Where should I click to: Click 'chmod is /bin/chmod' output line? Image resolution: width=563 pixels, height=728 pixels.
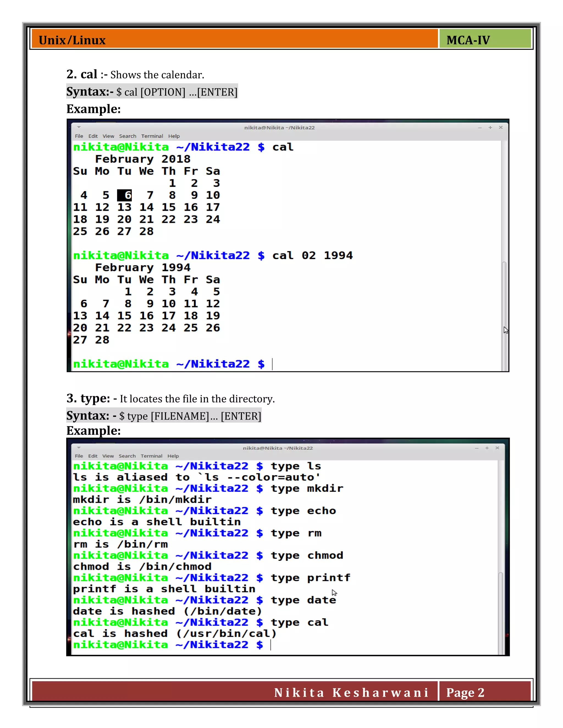point(142,566)
